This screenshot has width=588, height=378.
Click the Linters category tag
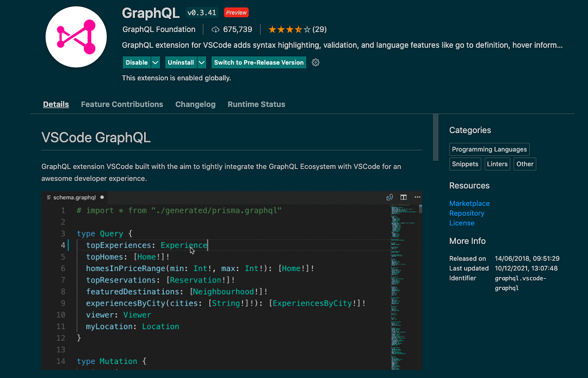click(x=497, y=163)
